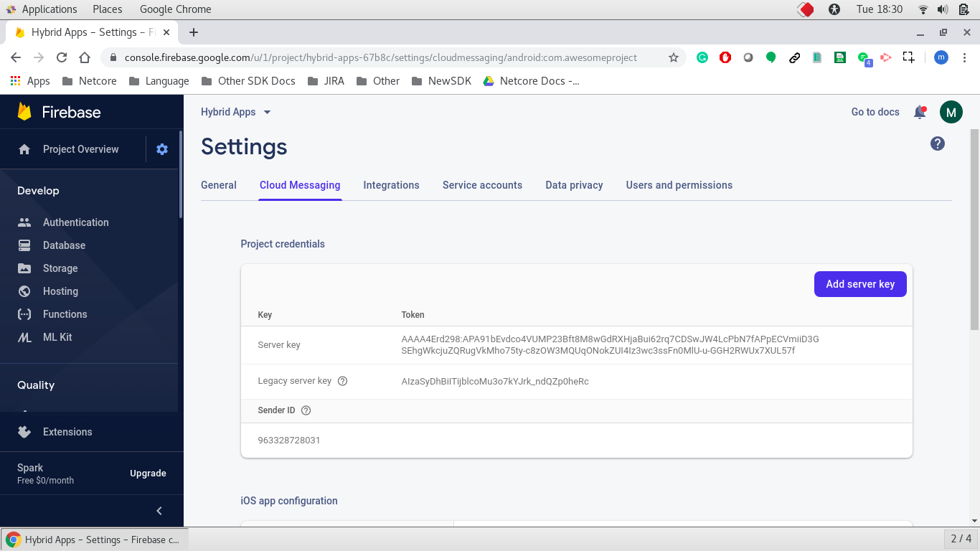Open Project Overview in the sidebar
The width and height of the screenshot is (980, 551).
point(81,149)
